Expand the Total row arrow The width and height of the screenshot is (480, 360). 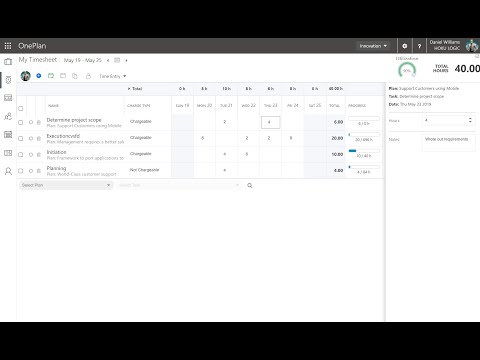[129, 89]
